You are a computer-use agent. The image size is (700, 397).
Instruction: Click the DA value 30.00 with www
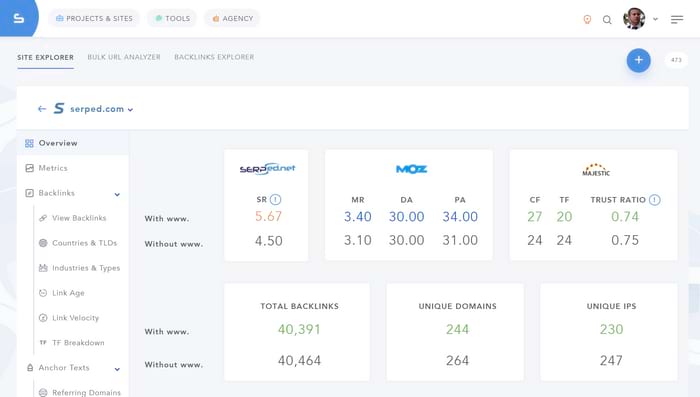406,217
